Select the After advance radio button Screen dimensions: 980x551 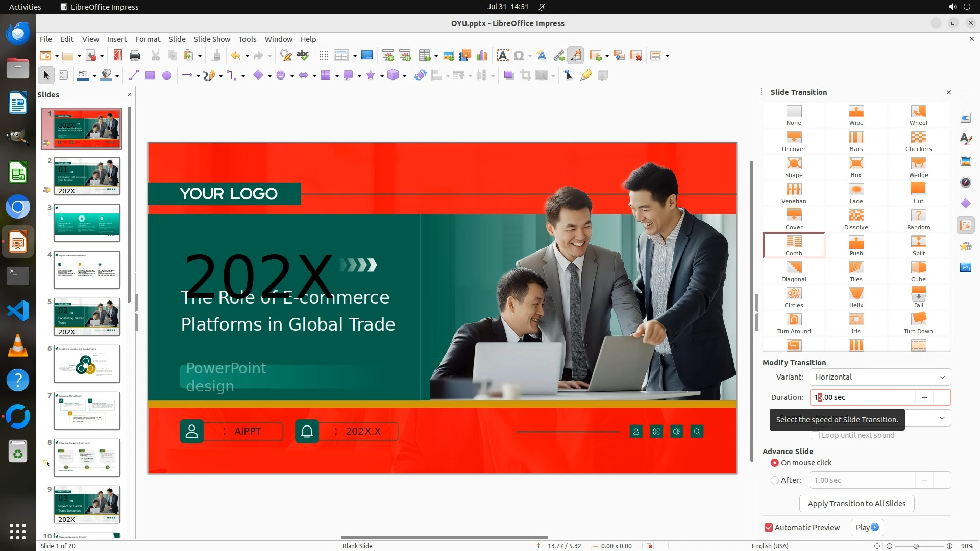click(x=775, y=480)
